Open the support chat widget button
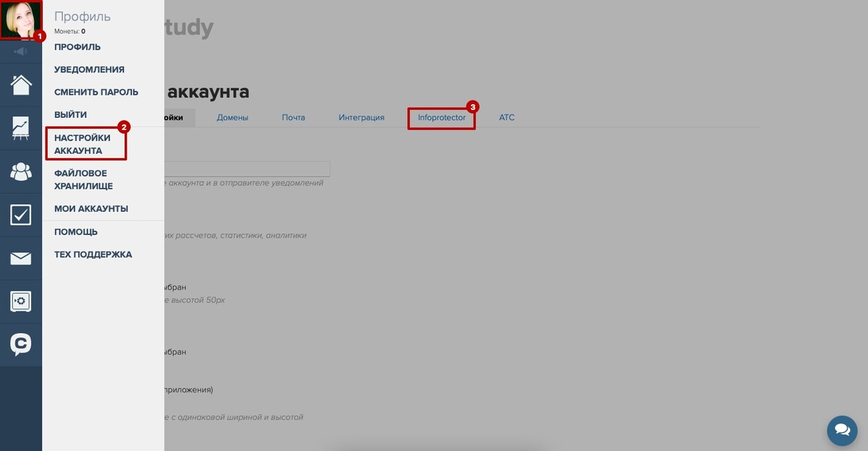The width and height of the screenshot is (868, 451). (x=842, y=430)
